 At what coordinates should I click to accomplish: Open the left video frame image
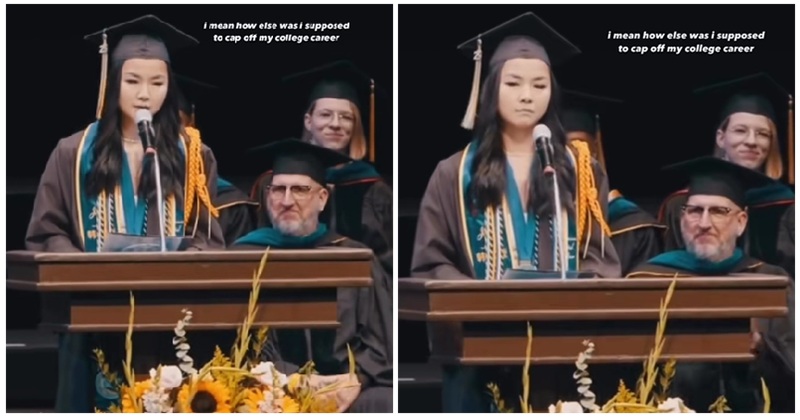point(199,208)
